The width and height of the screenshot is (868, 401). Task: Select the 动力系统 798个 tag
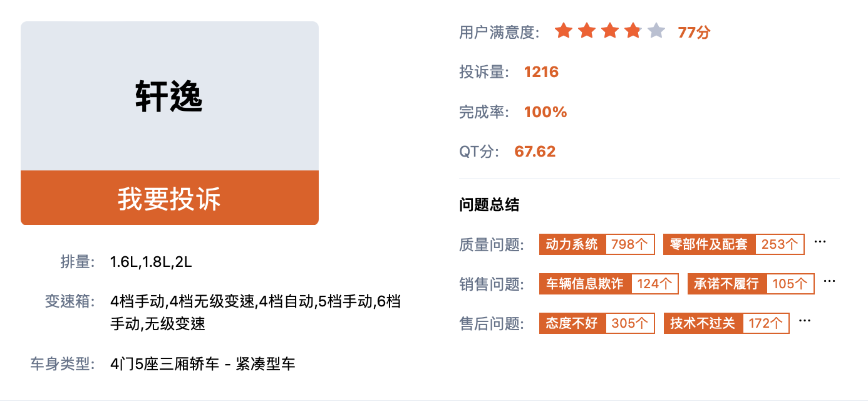[597, 244]
